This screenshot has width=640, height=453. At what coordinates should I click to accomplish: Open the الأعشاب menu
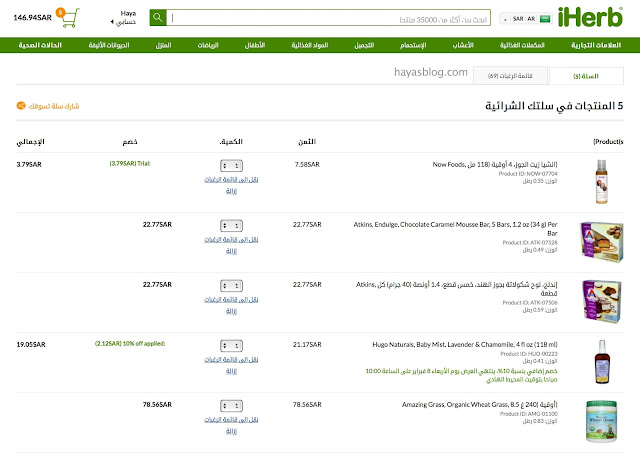tap(463, 45)
